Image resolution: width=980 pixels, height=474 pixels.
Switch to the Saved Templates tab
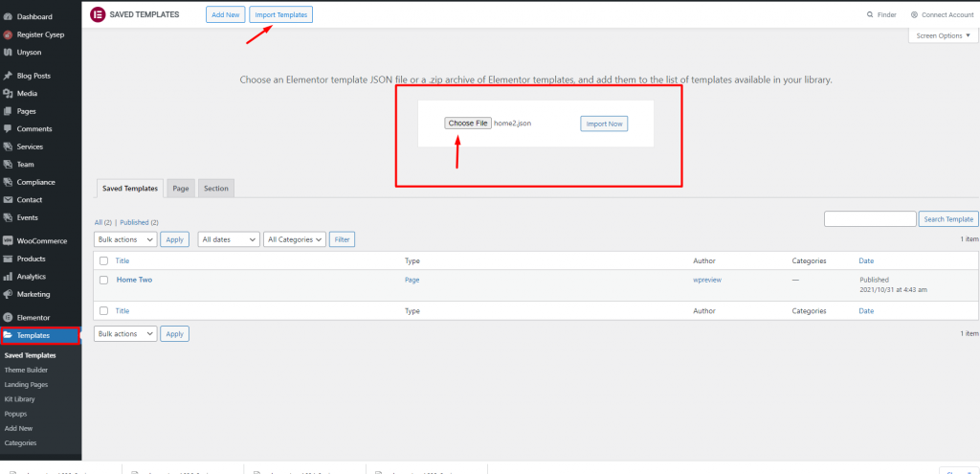click(x=130, y=189)
